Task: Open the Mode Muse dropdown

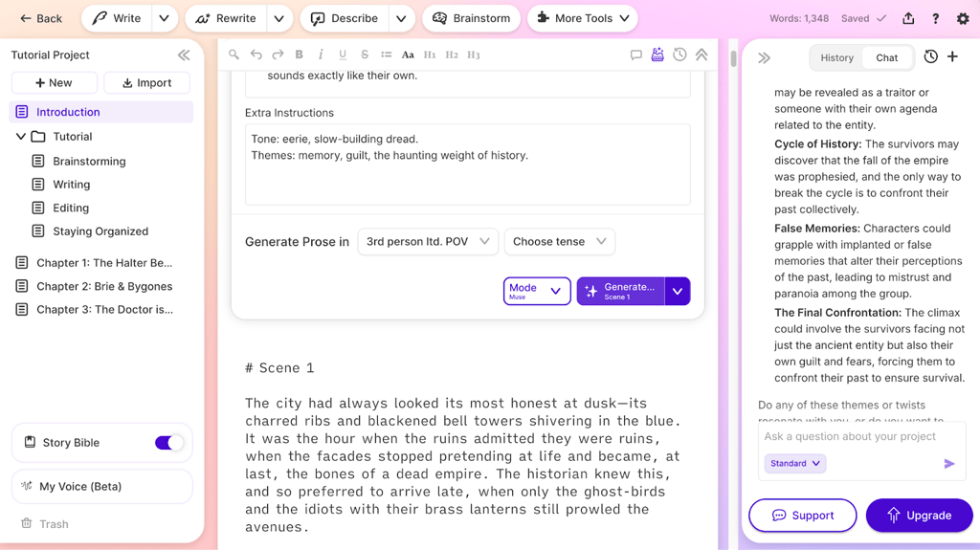Action: pyautogui.click(x=536, y=291)
